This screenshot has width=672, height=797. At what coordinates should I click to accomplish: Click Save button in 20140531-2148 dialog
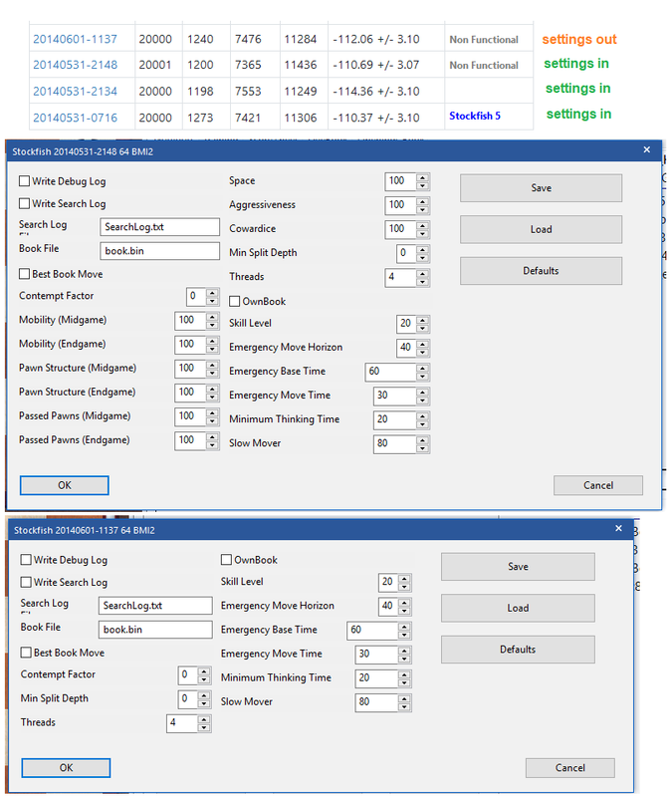[541, 188]
